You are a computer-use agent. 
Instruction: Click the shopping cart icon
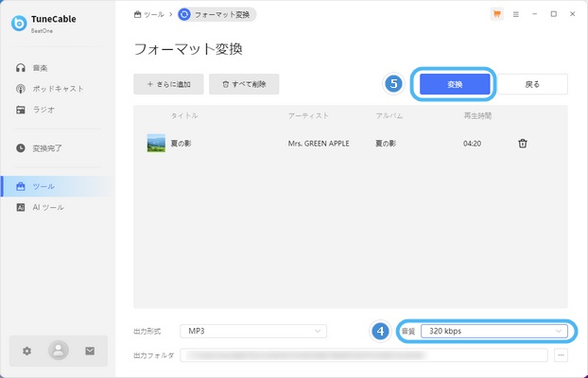click(497, 14)
